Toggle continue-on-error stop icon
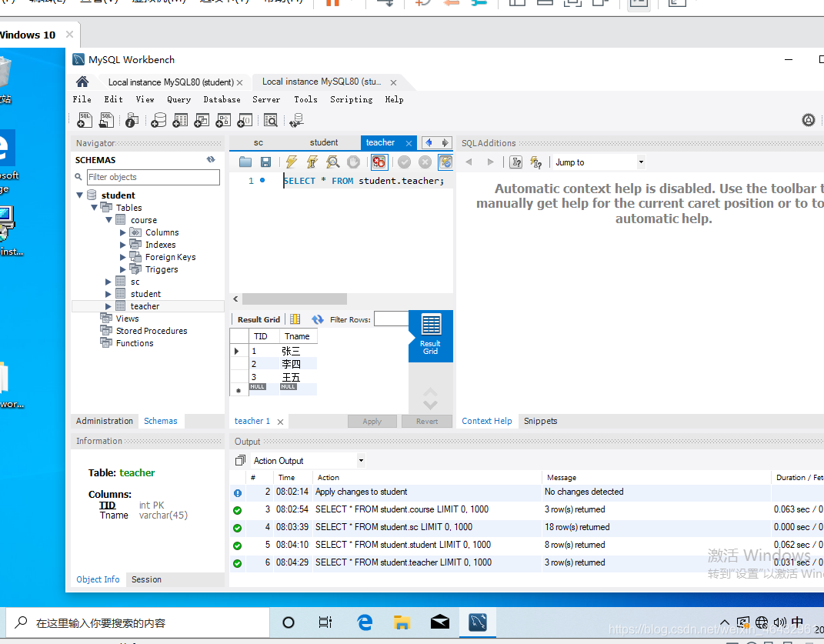Viewport: 824px width, 644px height. (379, 162)
